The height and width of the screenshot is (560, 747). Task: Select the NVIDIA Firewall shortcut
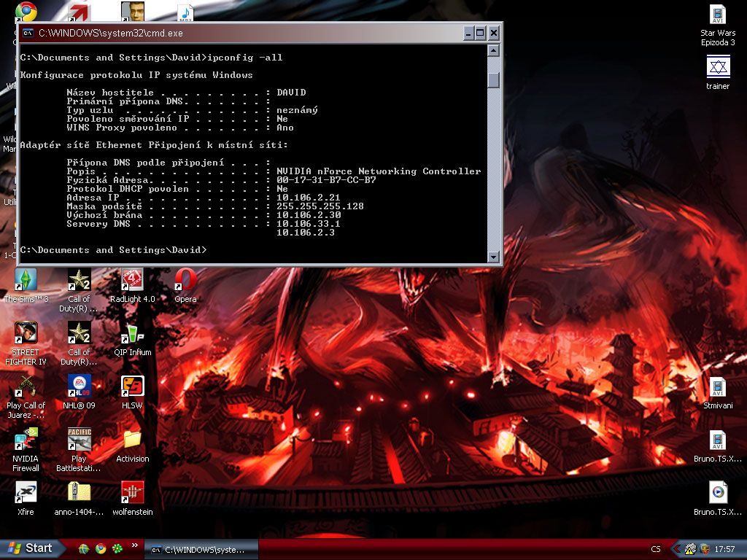click(x=26, y=440)
